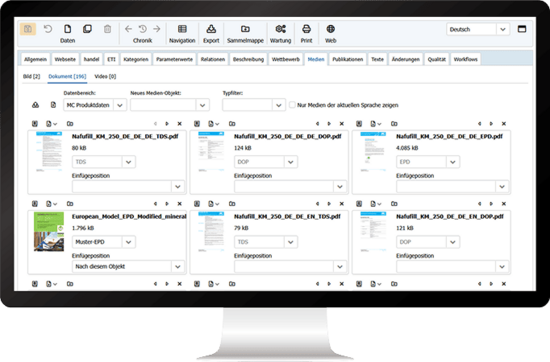This screenshot has height=362, width=550.
Task: Click the undo icon in Daten group
Action: click(x=48, y=29)
